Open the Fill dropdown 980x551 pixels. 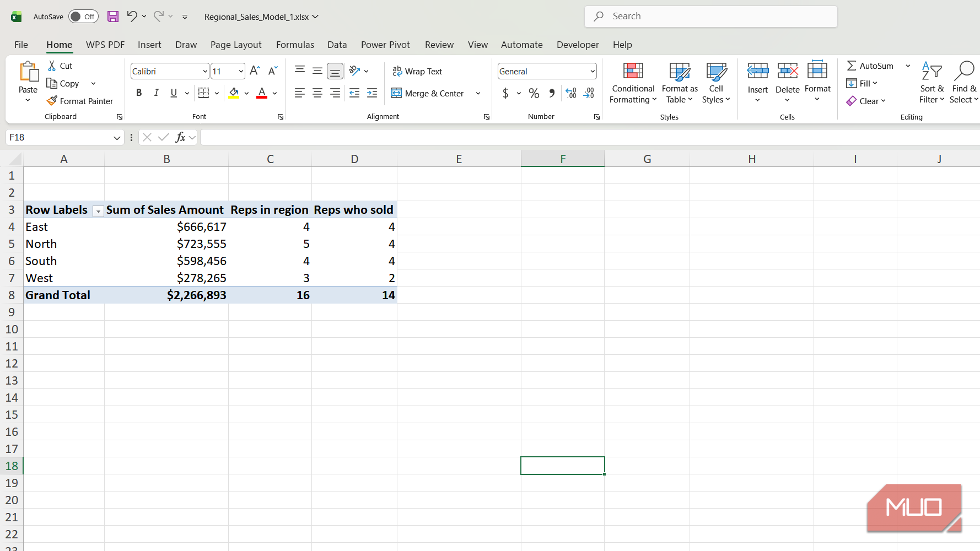(861, 83)
